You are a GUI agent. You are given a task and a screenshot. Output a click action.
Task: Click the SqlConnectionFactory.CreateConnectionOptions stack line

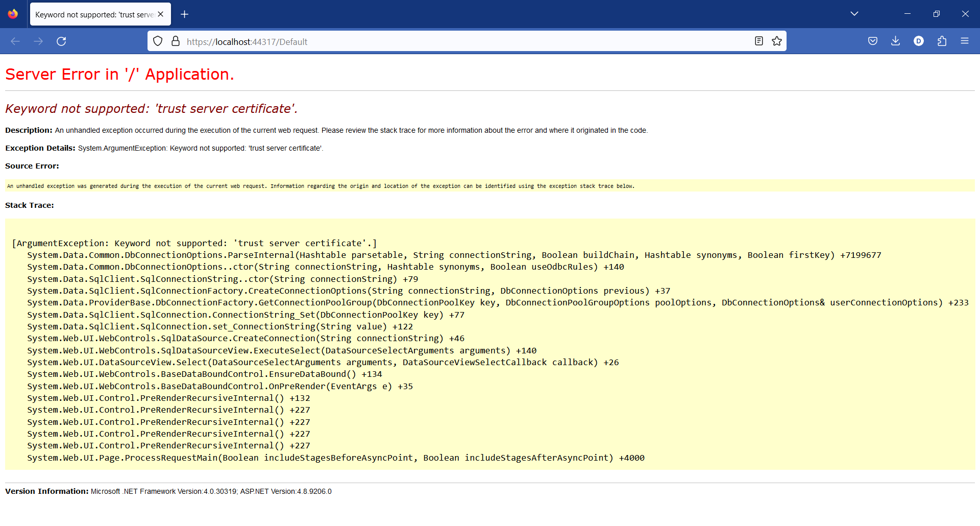tap(349, 291)
